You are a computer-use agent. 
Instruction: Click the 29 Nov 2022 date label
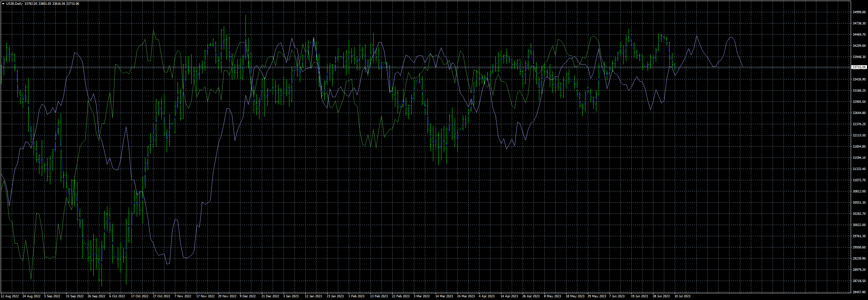point(227,296)
